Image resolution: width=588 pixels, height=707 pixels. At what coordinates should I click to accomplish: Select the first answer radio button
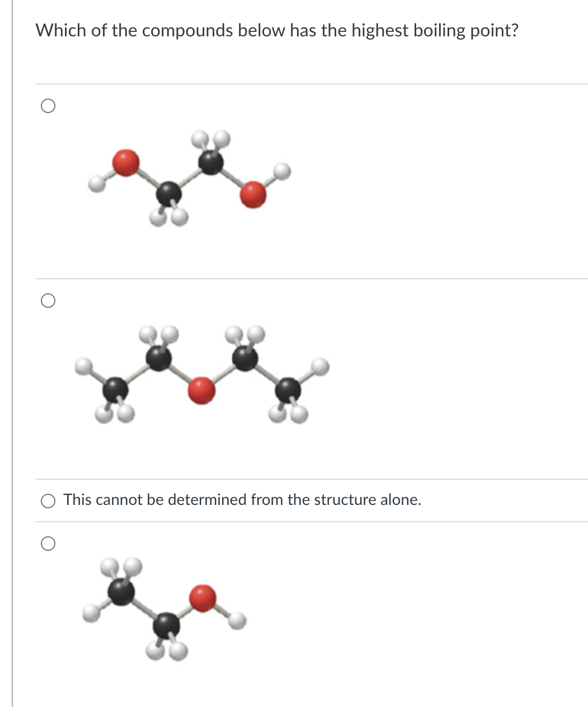click(48, 105)
